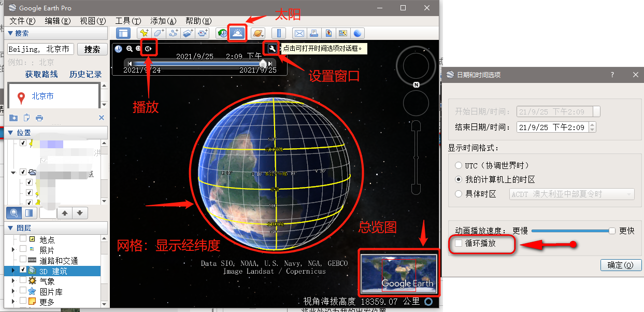The height and width of the screenshot is (312, 644).
Task: Play the time animation
Action: pos(148,49)
